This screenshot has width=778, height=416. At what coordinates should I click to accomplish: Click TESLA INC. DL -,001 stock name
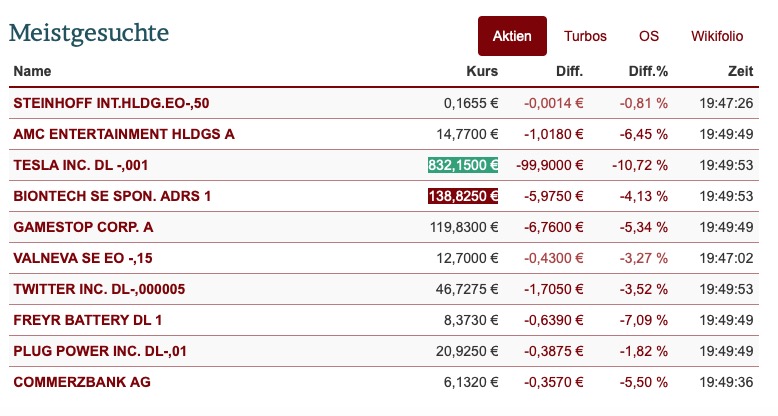coord(81,165)
